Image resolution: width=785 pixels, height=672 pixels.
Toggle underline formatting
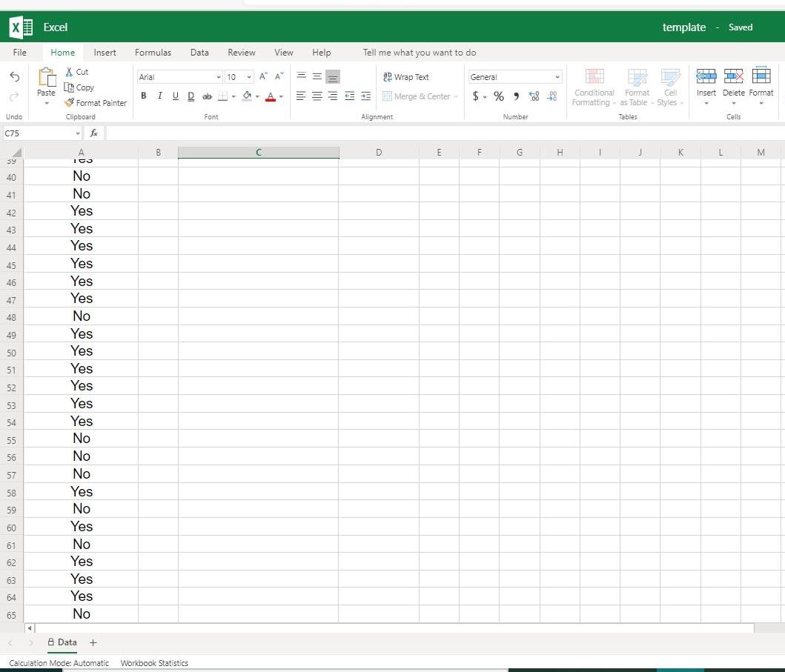[175, 96]
